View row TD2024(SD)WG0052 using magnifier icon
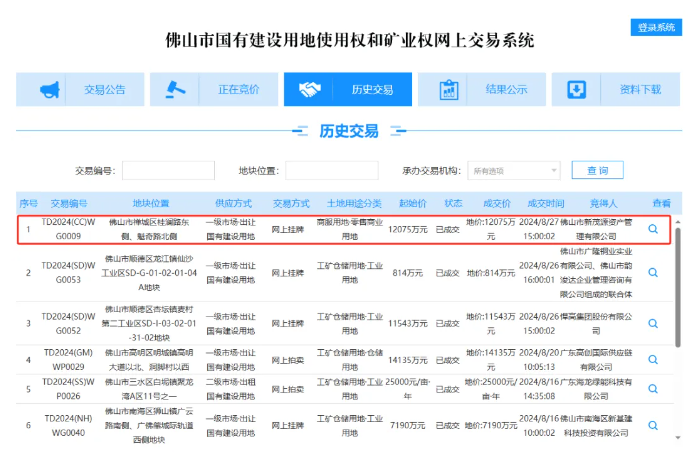697x452 pixels. pos(653,323)
